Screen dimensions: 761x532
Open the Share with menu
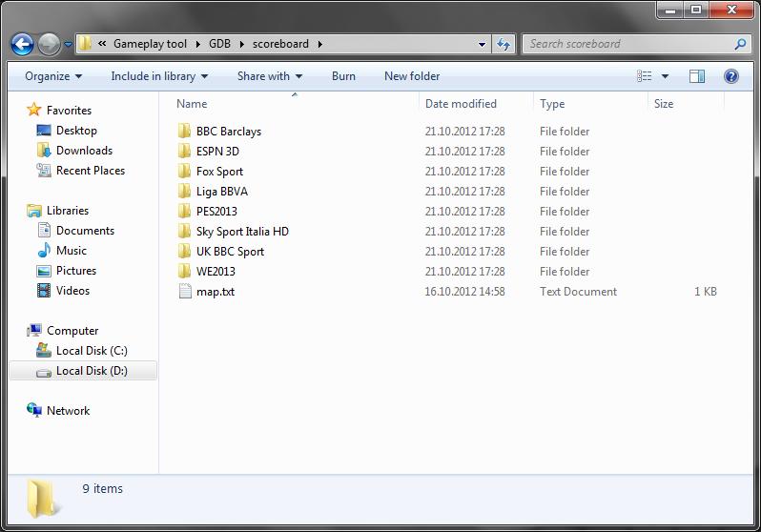point(269,76)
